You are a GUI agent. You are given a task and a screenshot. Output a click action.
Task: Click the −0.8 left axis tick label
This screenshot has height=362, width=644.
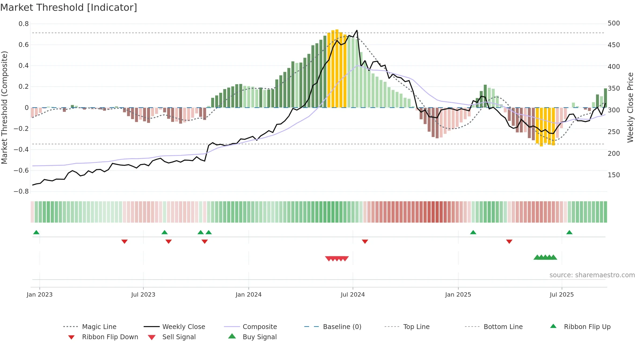[x=21, y=191]
